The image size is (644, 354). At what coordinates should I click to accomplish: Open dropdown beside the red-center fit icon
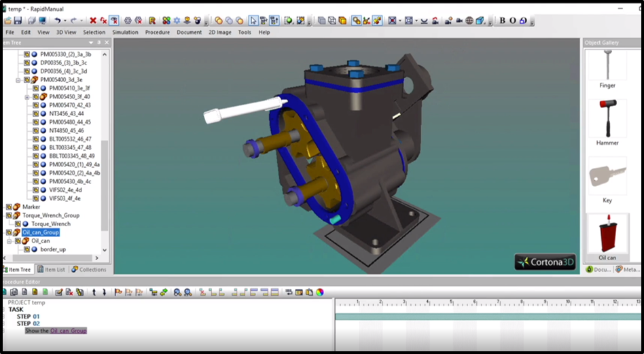(399, 20)
